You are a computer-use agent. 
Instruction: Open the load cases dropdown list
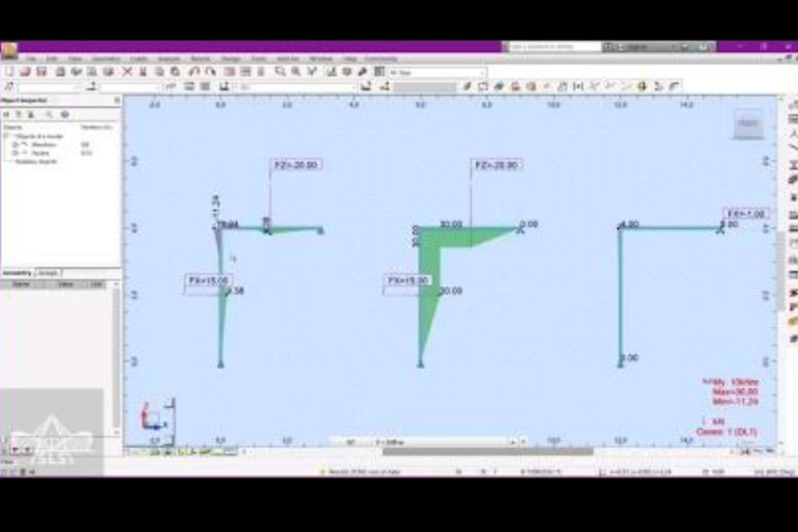[296, 87]
